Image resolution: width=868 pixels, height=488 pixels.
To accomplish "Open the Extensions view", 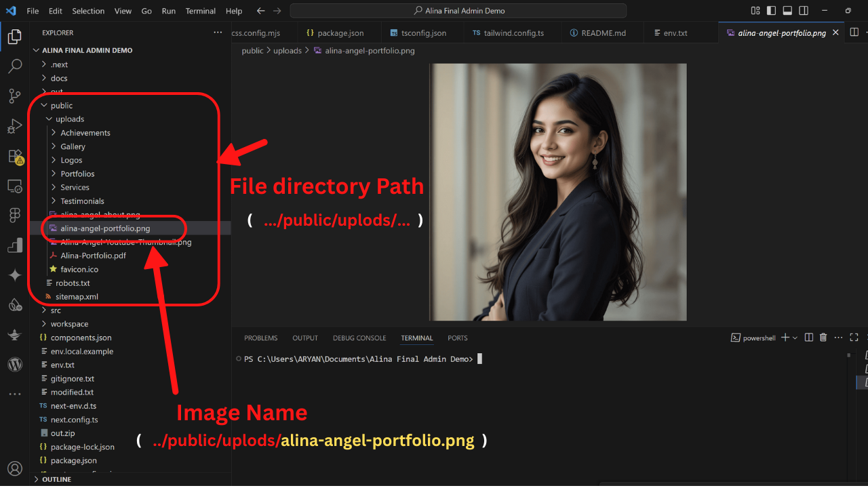I will (15, 157).
